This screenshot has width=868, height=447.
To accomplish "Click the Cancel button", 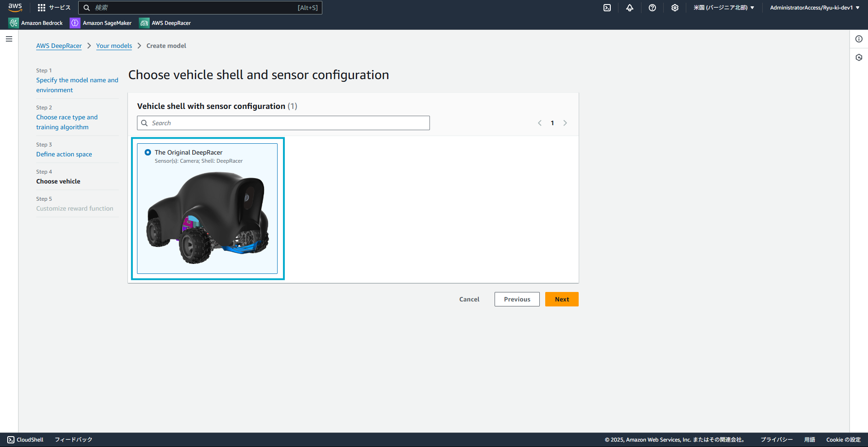I will click(x=469, y=299).
